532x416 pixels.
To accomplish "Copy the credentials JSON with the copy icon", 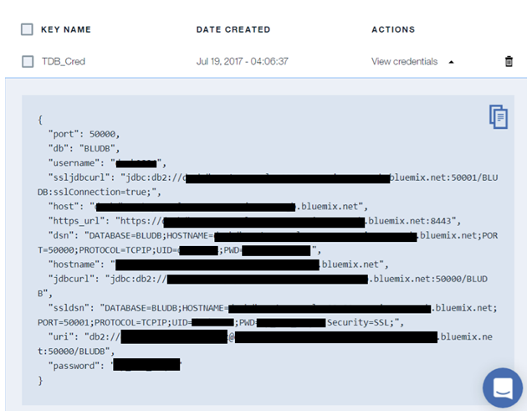I will pyautogui.click(x=498, y=117).
